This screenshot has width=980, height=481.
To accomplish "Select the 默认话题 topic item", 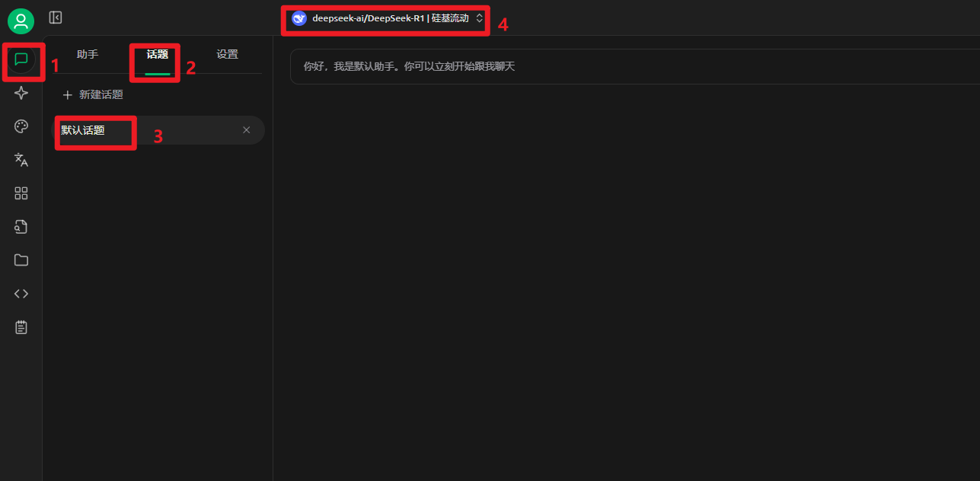I will pyautogui.click(x=158, y=130).
